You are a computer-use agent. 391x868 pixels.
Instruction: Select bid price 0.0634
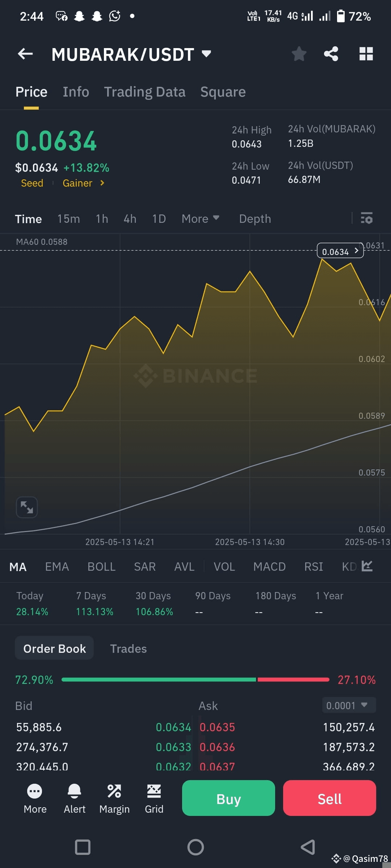(173, 727)
